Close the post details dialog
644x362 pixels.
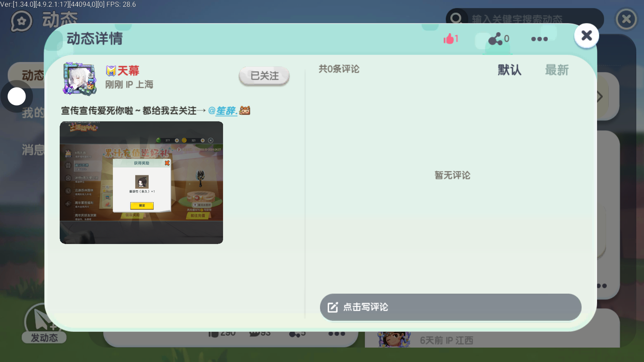pyautogui.click(x=586, y=36)
